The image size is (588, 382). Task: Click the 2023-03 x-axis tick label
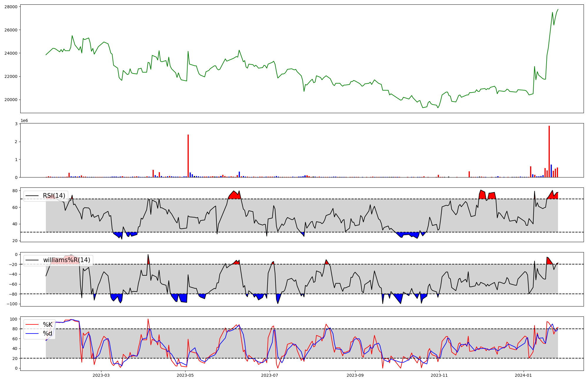[x=101, y=375]
